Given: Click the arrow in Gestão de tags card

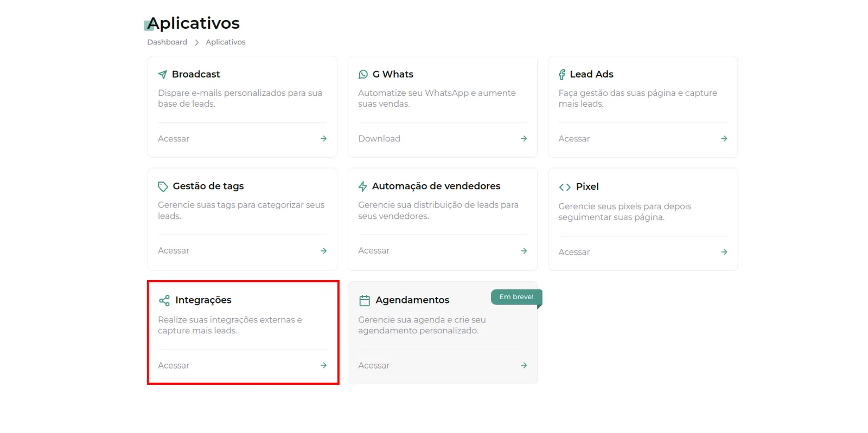Looking at the screenshot, I should coord(323,251).
